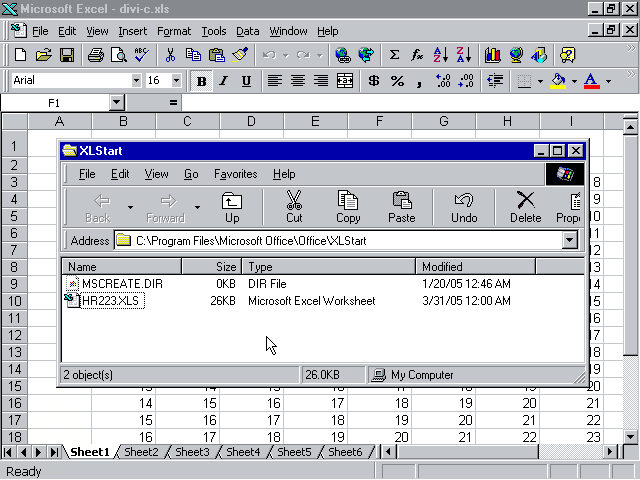Cut the selected file in XLStart toolbar
Image resolution: width=640 pixels, height=480 pixels.
click(x=294, y=207)
